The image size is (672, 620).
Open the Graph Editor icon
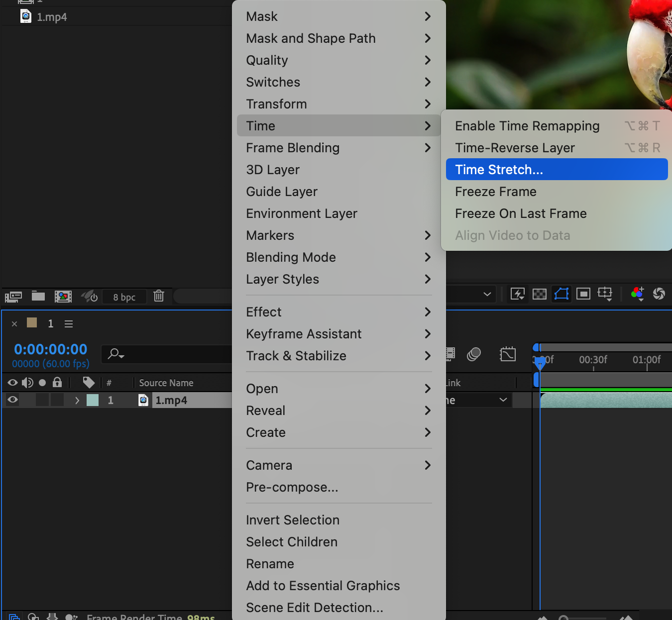click(x=507, y=354)
